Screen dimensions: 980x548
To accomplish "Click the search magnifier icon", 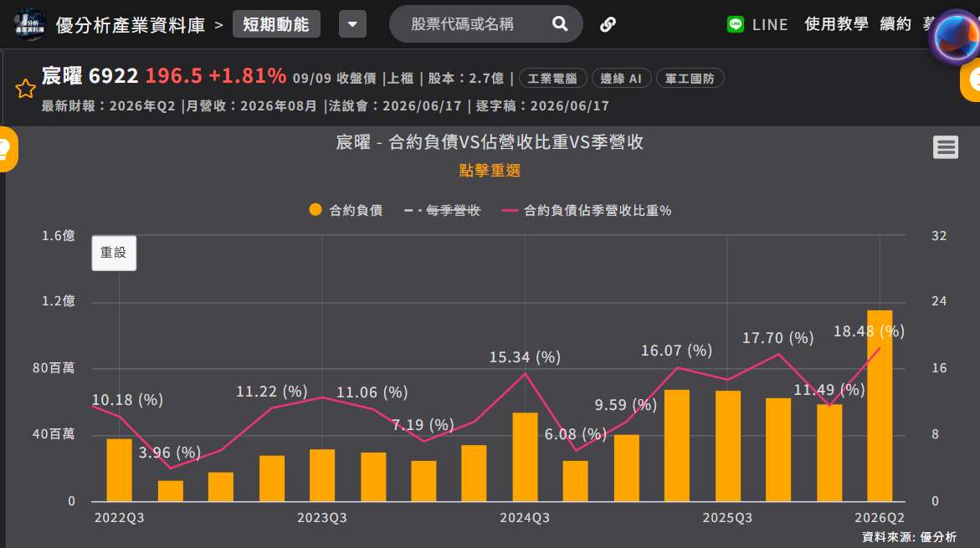I will [560, 24].
